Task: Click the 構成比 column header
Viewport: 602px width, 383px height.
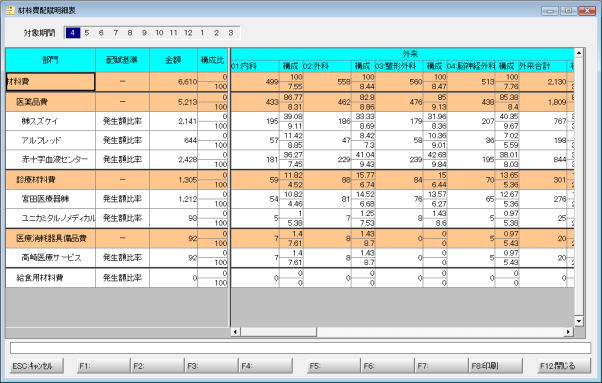Action: (213, 60)
